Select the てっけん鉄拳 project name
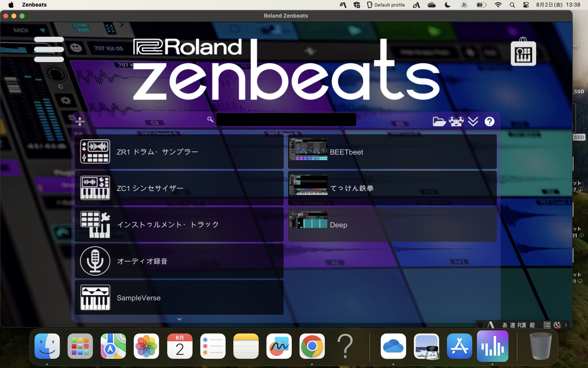 (352, 188)
